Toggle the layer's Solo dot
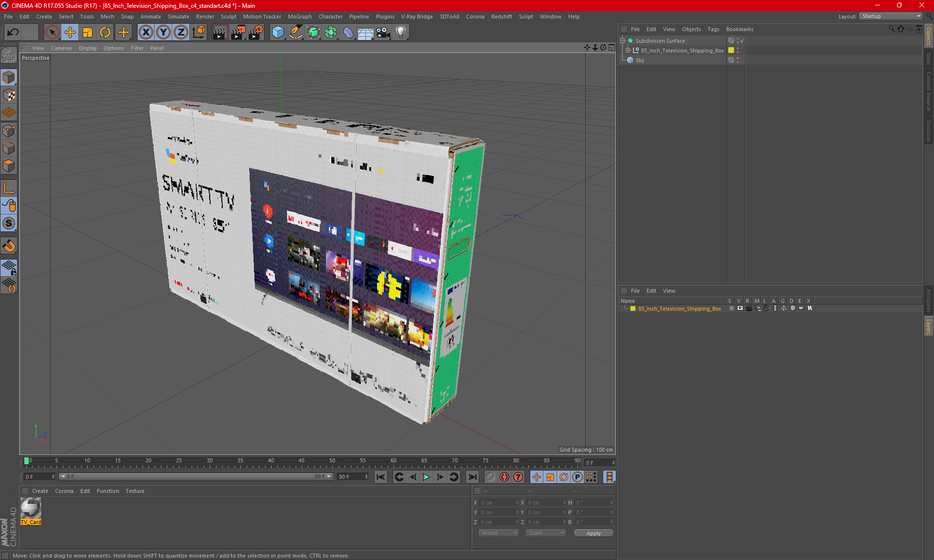Screen dimensions: 934x560 click(x=731, y=309)
